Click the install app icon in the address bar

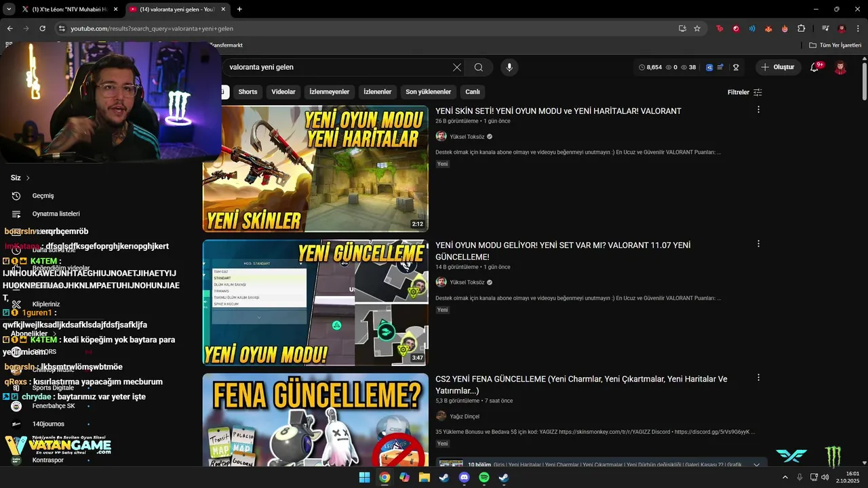pos(682,28)
